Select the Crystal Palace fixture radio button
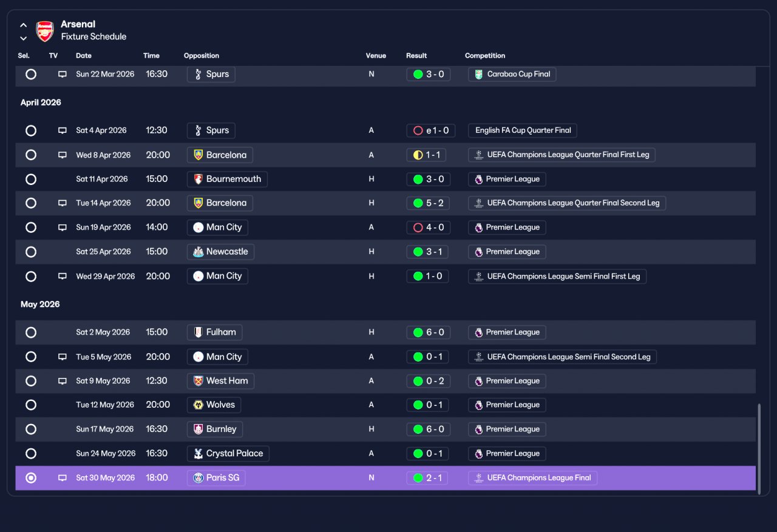Viewport: 777px width, 532px height. (x=31, y=453)
